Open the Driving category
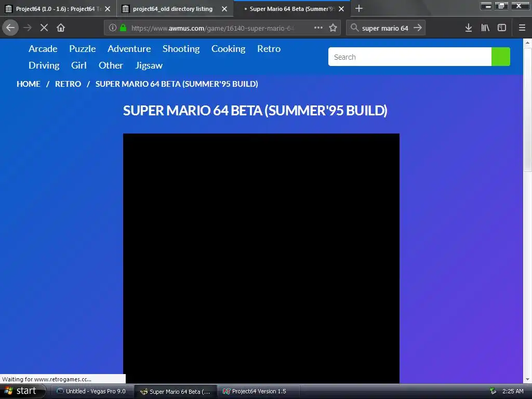 tap(44, 65)
